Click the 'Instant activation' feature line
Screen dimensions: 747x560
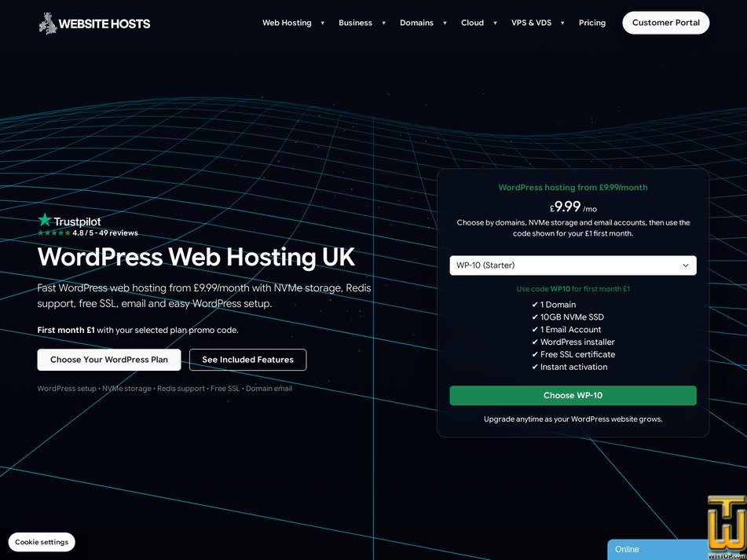pyautogui.click(x=569, y=367)
